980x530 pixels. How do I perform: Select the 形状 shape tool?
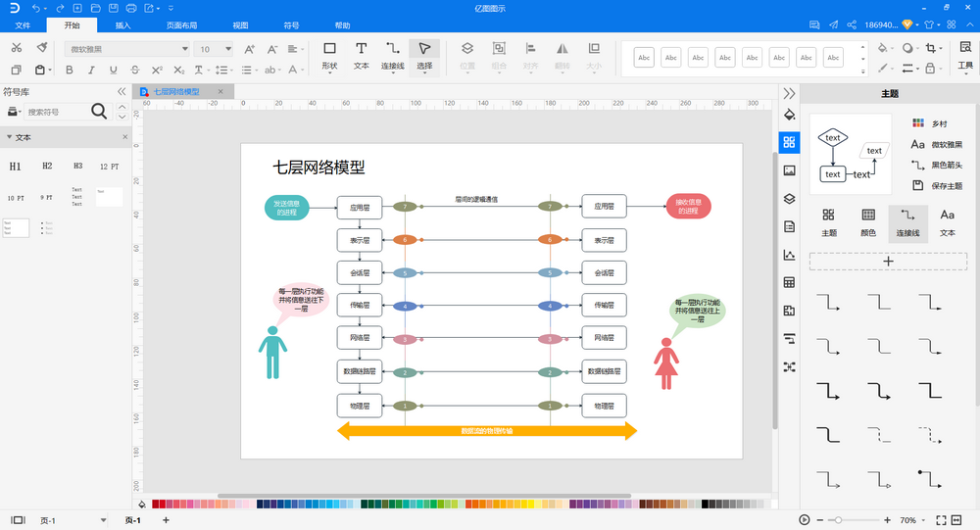[x=329, y=56]
